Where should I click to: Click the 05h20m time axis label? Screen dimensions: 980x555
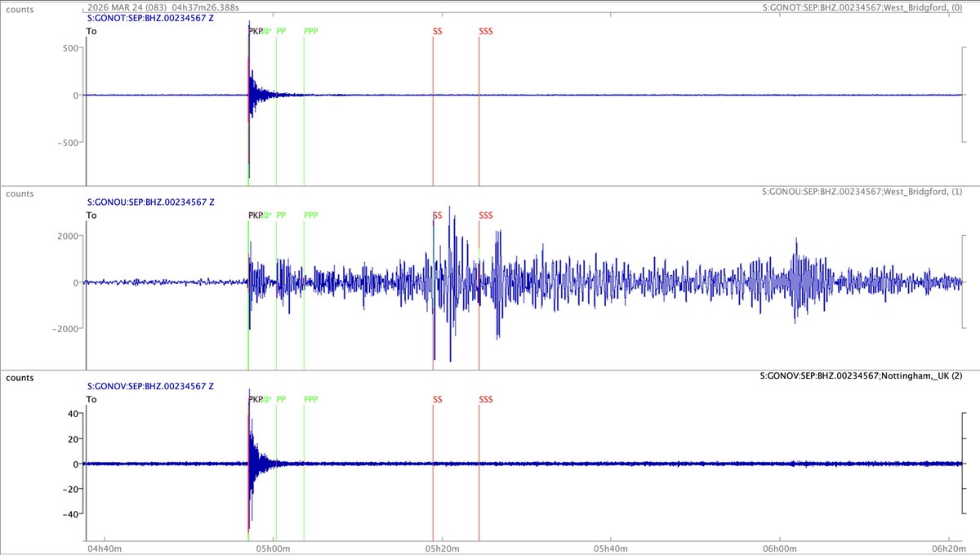[x=443, y=548]
